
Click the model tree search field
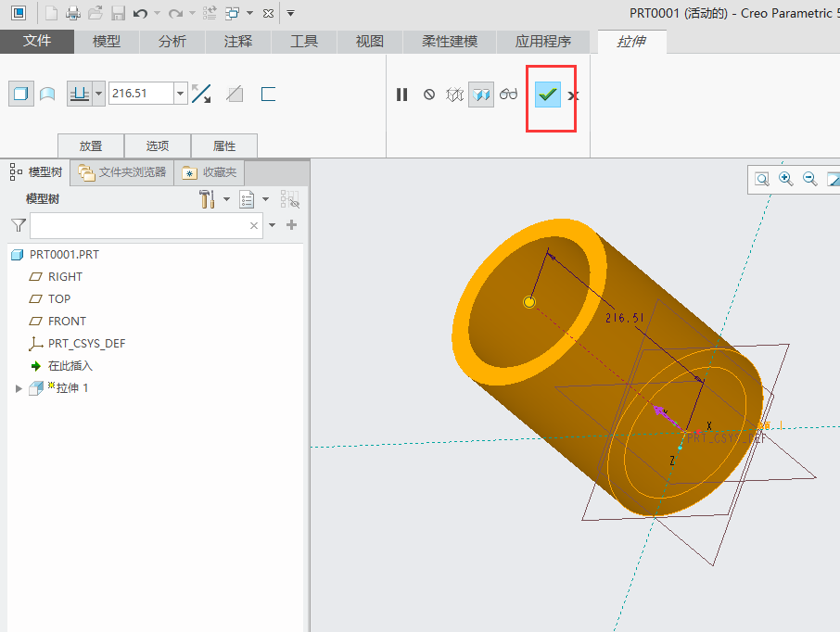139,225
